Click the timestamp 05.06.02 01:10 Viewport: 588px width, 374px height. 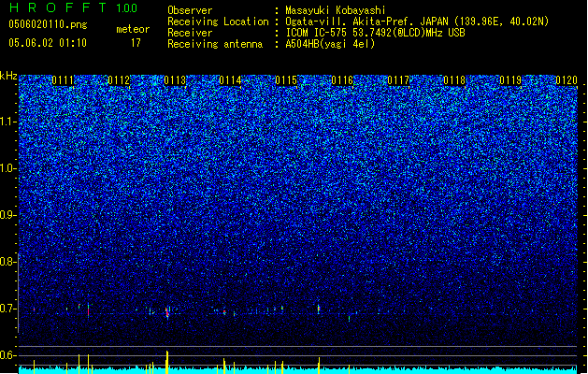click(x=48, y=43)
